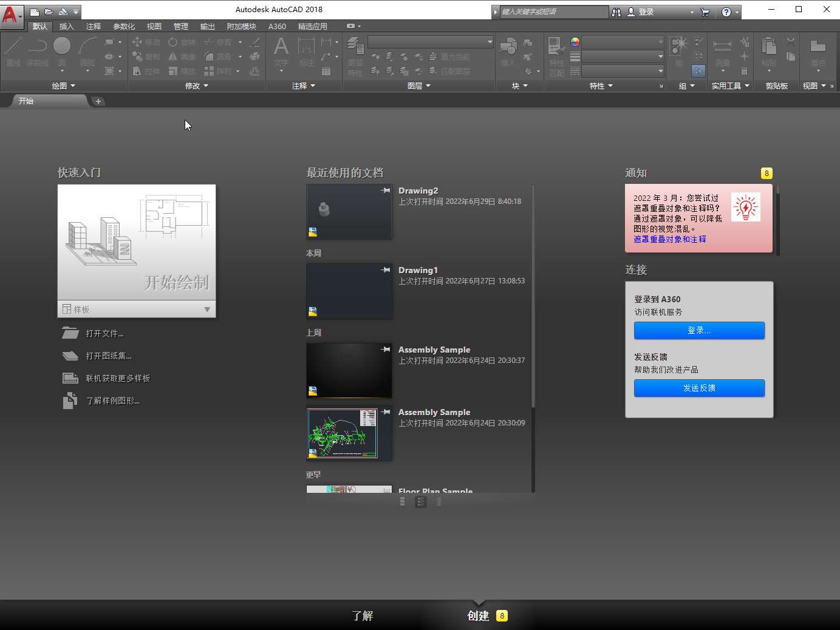840x630 pixels.
Task: Open the 遮罩重叠对象和注释 link
Action: (x=669, y=239)
